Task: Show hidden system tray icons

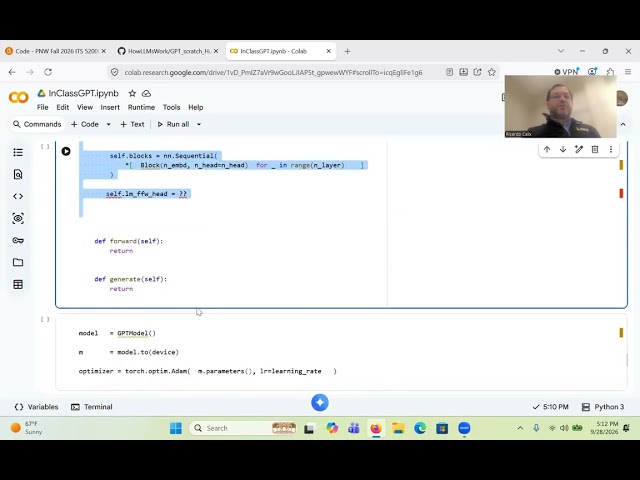Action: click(520, 428)
